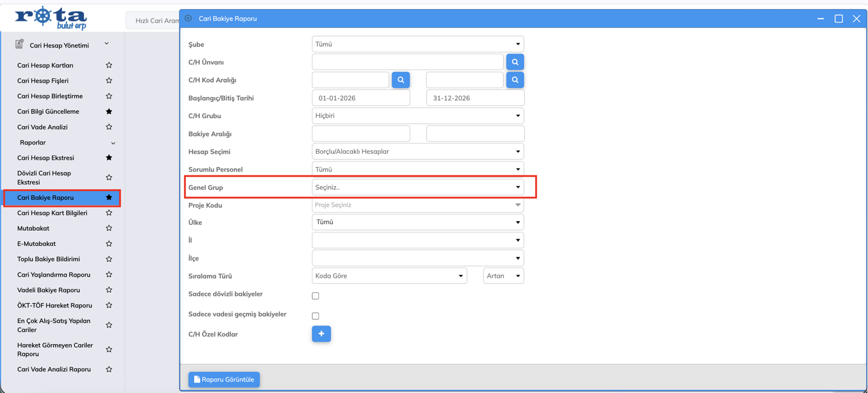Click the search icon next to C/H Ünvanı
This screenshot has width=868, height=393.
515,62
